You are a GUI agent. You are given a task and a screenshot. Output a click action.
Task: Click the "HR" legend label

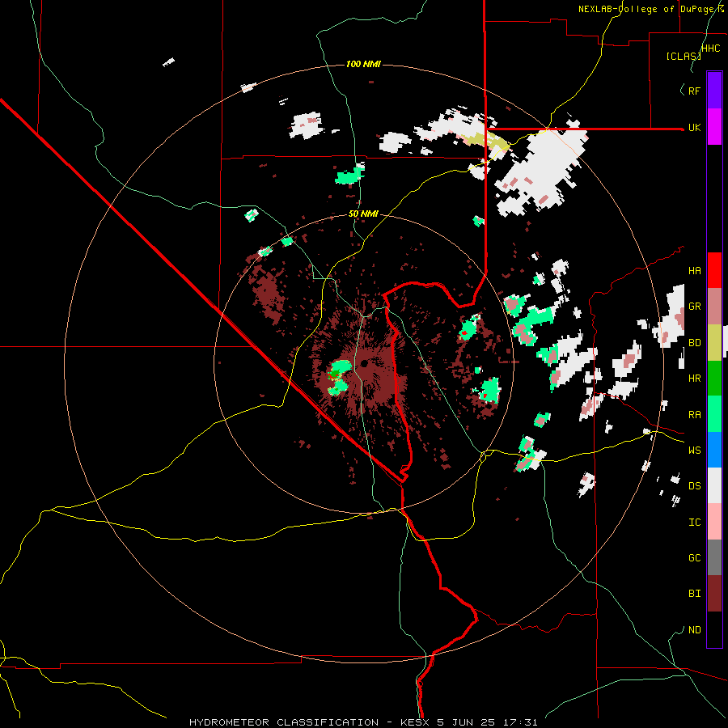click(x=694, y=379)
